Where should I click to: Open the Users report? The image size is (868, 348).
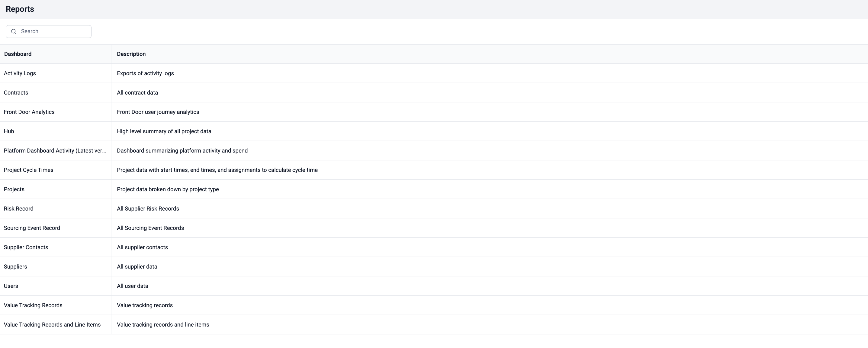(x=11, y=286)
